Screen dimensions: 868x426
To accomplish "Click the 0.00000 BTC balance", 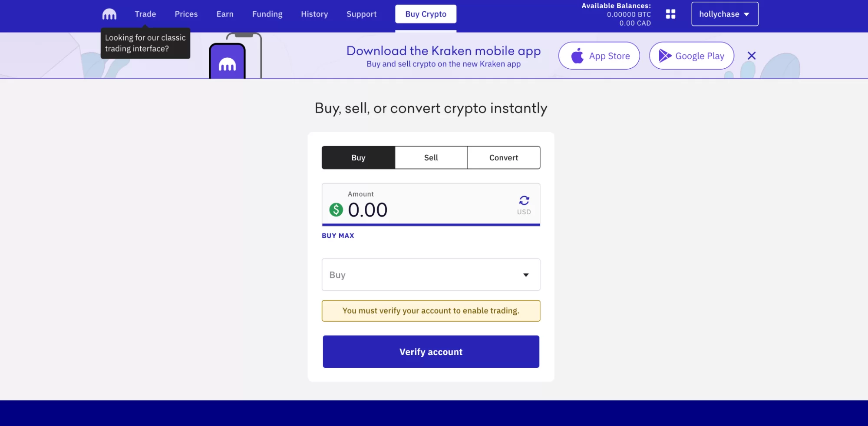I will (x=629, y=14).
